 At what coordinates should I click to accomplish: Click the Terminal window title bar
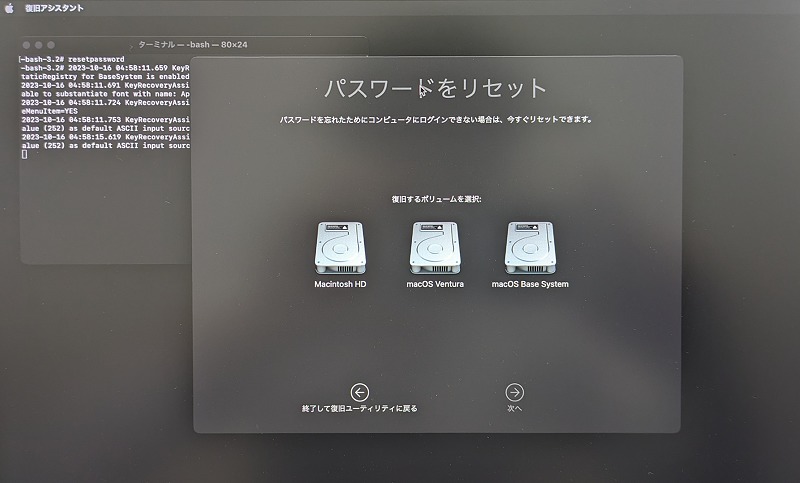(194, 45)
